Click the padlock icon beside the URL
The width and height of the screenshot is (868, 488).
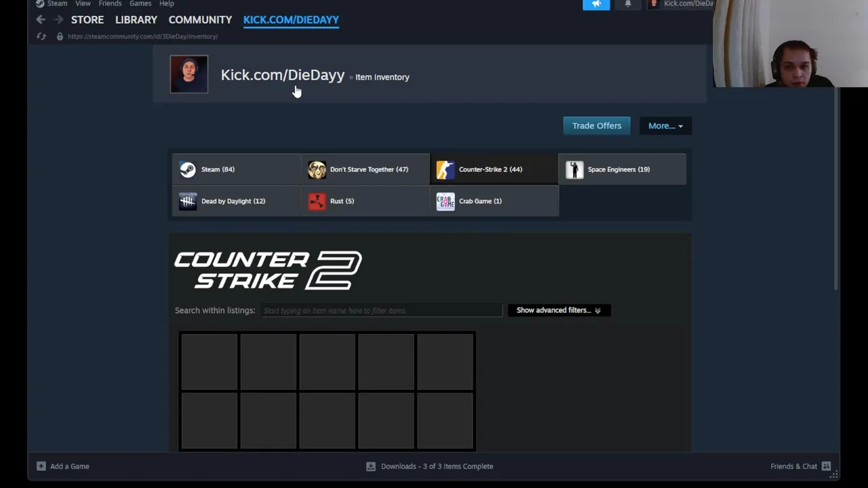(60, 36)
